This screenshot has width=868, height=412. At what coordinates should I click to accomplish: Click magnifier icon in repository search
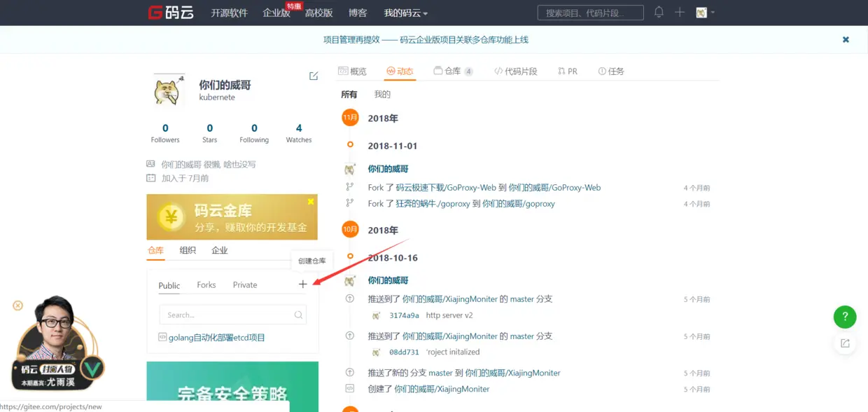(298, 315)
